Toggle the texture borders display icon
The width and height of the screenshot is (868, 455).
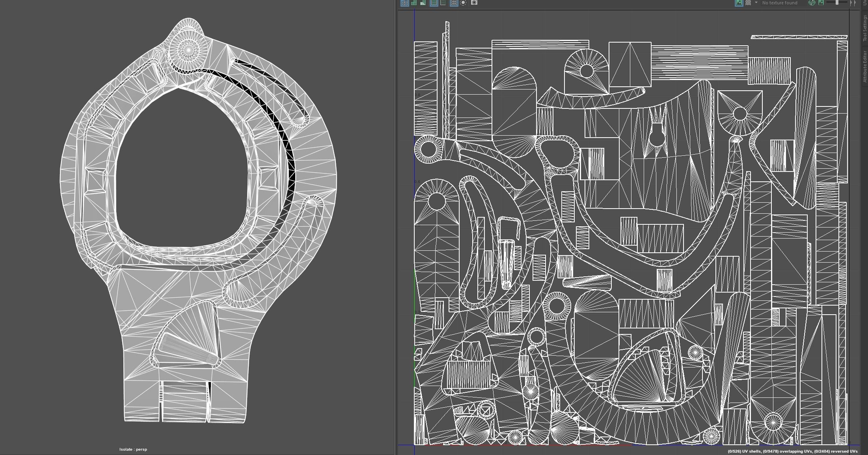coord(434,3)
